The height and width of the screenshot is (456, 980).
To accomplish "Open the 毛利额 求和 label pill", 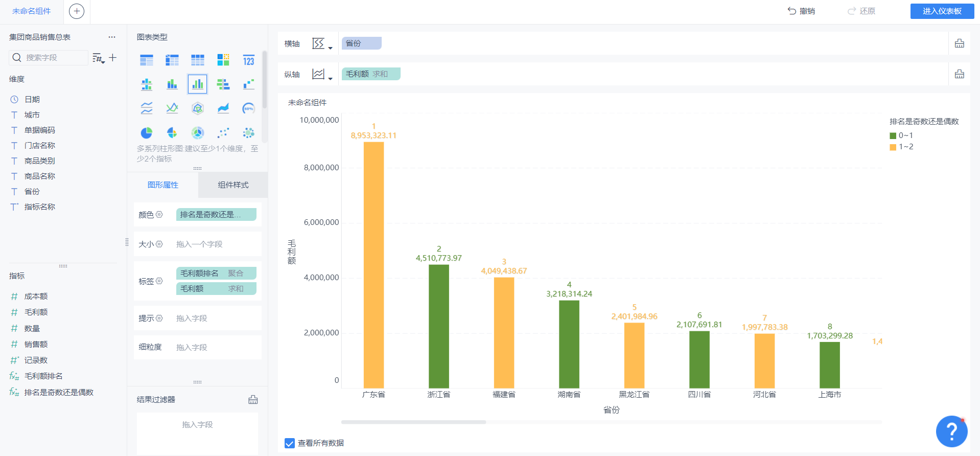I will [x=216, y=289].
